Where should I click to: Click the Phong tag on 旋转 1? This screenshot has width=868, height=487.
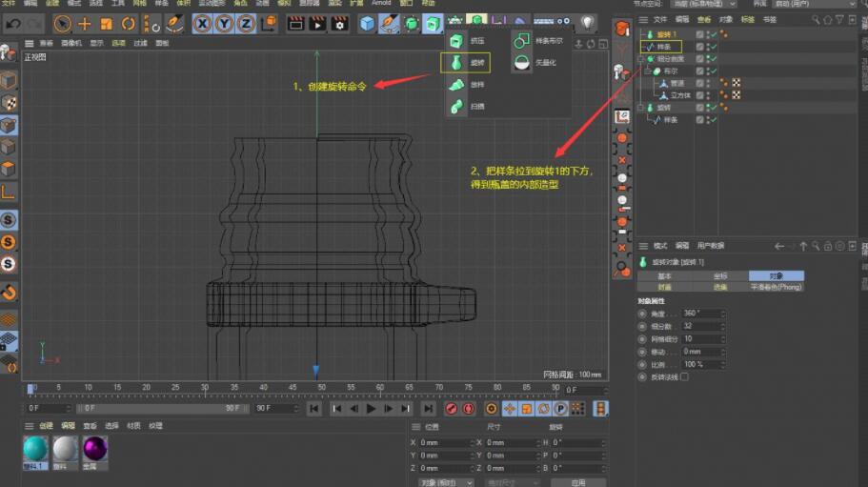pos(723,34)
